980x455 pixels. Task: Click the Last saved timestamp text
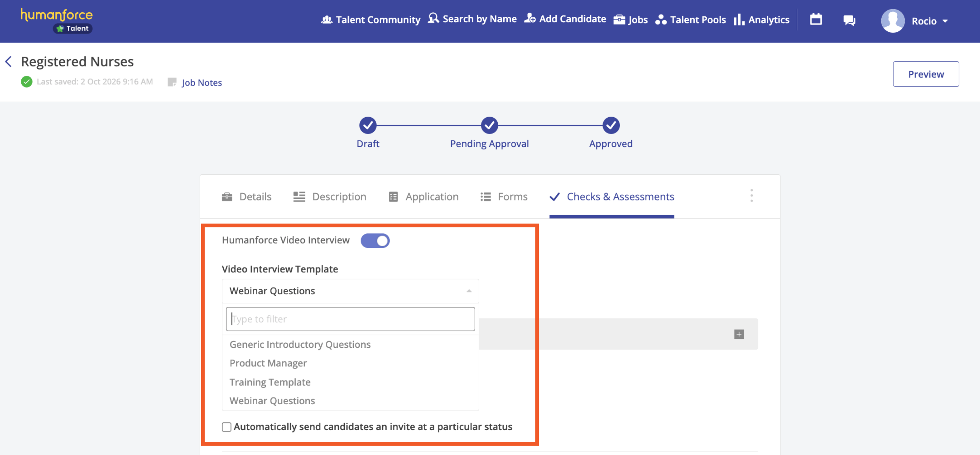tap(95, 82)
